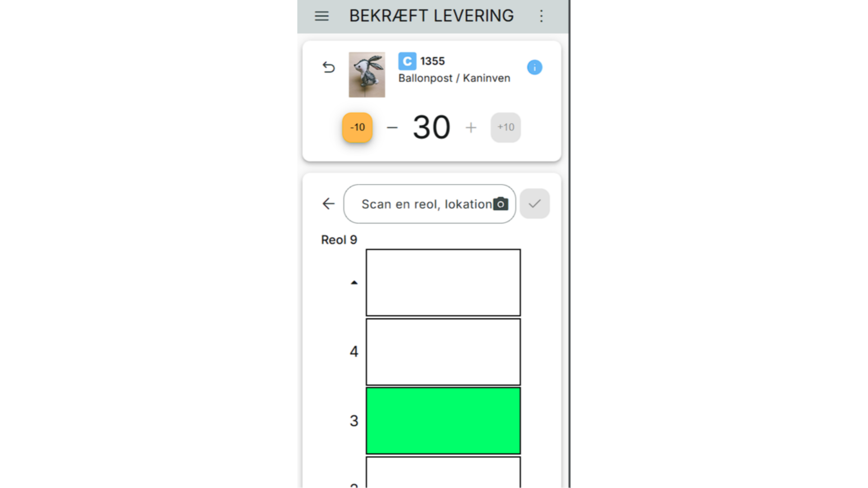Click the undo arrow beside product image
This screenshot has width=868, height=488.
(329, 67)
